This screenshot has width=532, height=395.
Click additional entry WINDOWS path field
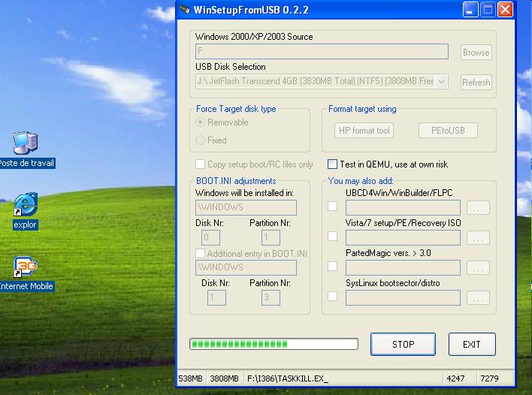(246, 267)
